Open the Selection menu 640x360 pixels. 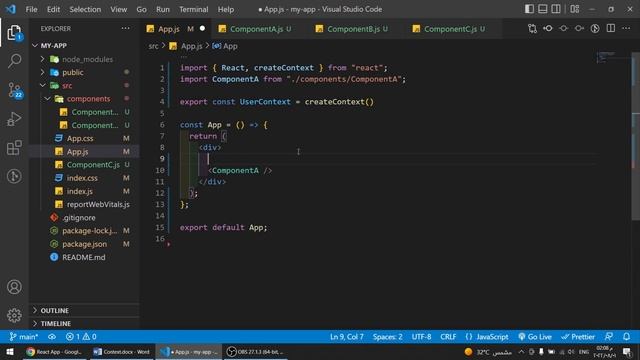click(85, 9)
